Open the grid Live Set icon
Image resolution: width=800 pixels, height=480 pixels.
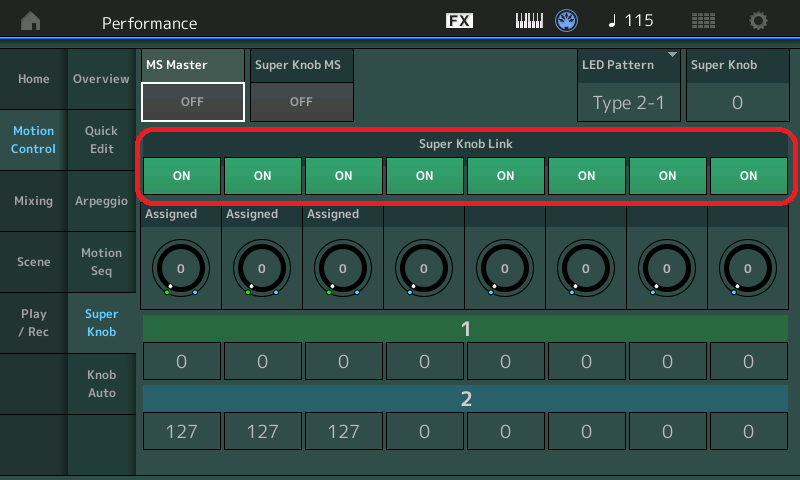point(703,21)
